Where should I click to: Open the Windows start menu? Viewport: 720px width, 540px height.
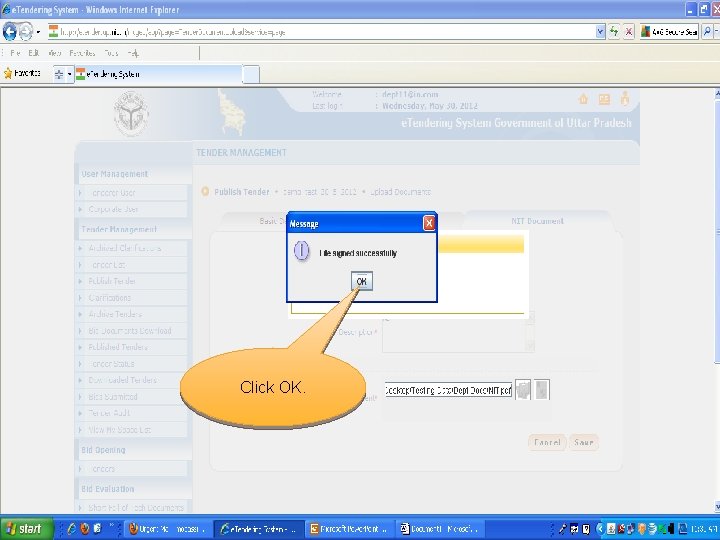[26, 529]
